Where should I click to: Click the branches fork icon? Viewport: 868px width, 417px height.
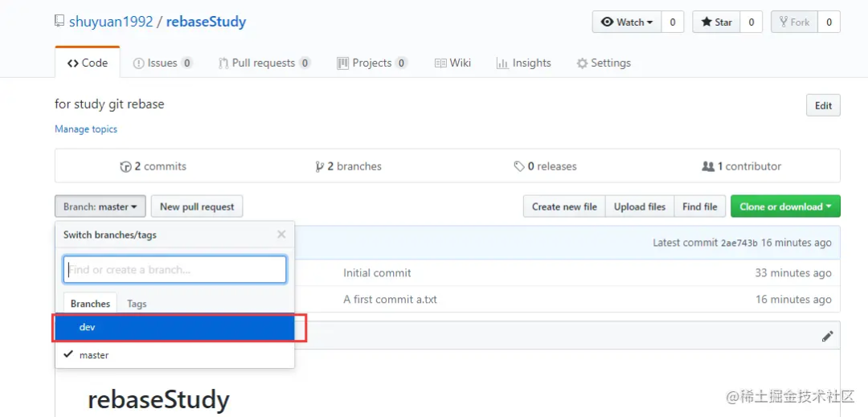(x=319, y=166)
